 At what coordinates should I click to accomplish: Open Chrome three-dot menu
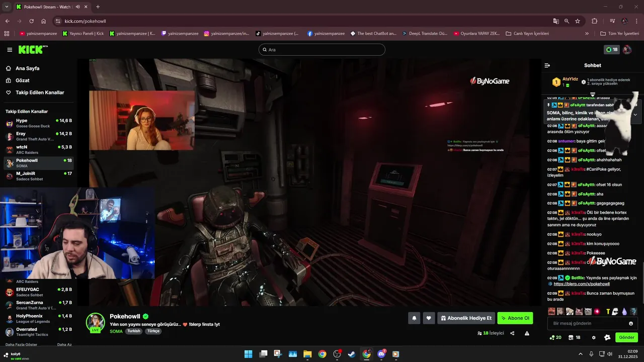(x=636, y=21)
